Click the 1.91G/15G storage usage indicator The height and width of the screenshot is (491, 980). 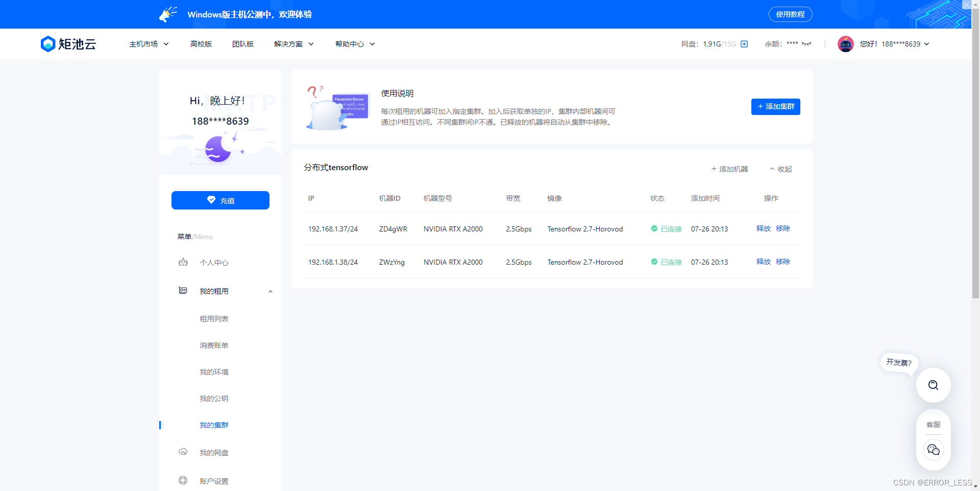720,44
